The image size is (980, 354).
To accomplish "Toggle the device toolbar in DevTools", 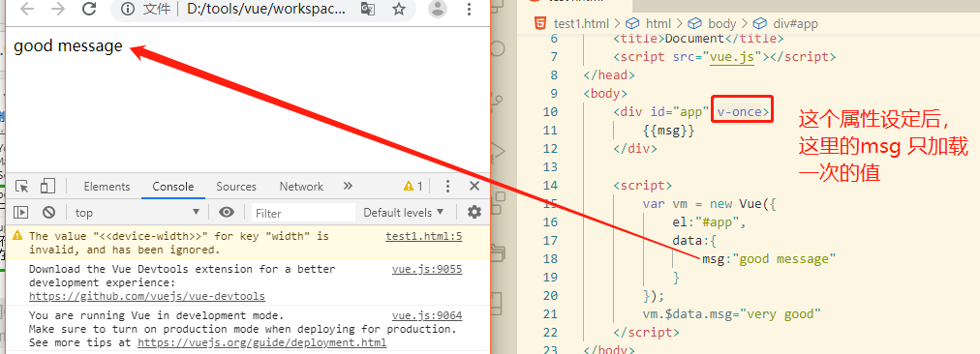I will point(47,186).
